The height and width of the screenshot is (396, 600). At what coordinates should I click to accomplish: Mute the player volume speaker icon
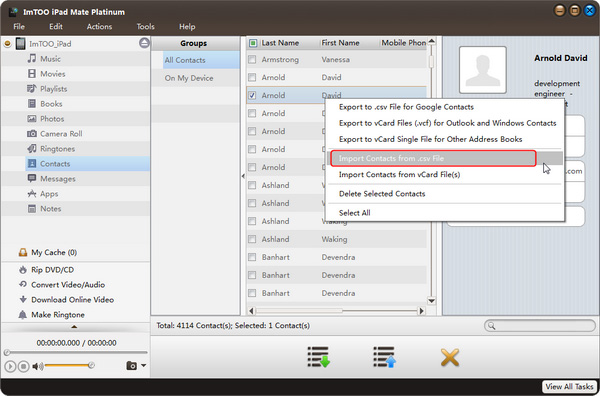point(37,366)
